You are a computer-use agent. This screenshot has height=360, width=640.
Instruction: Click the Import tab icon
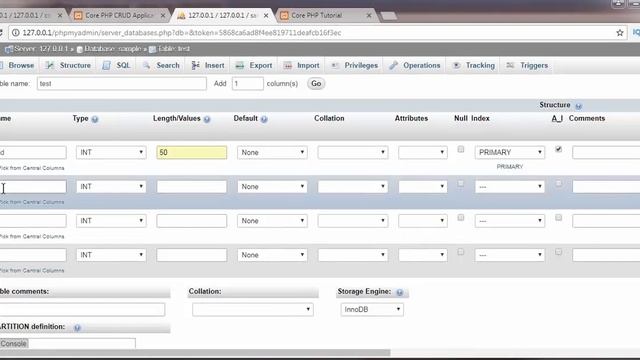click(x=288, y=65)
